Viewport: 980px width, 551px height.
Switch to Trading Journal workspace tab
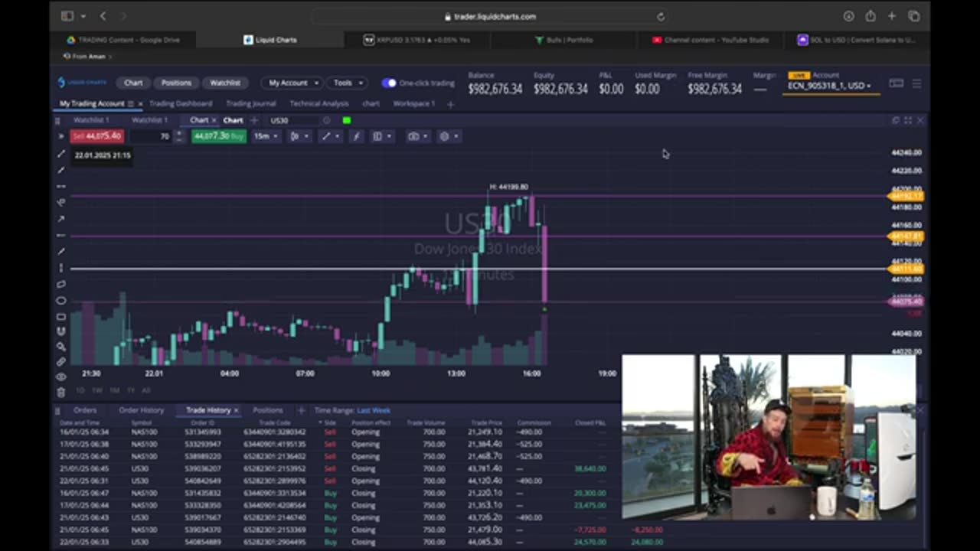(251, 103)
